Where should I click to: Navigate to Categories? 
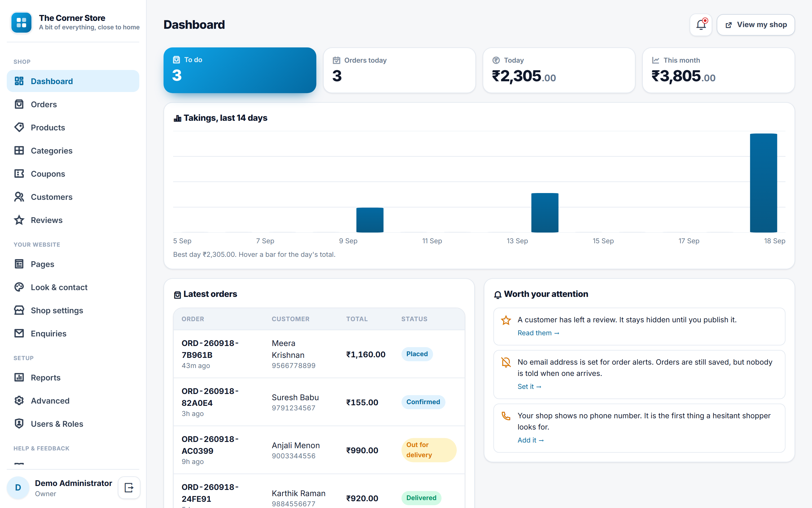coord(73,150)
